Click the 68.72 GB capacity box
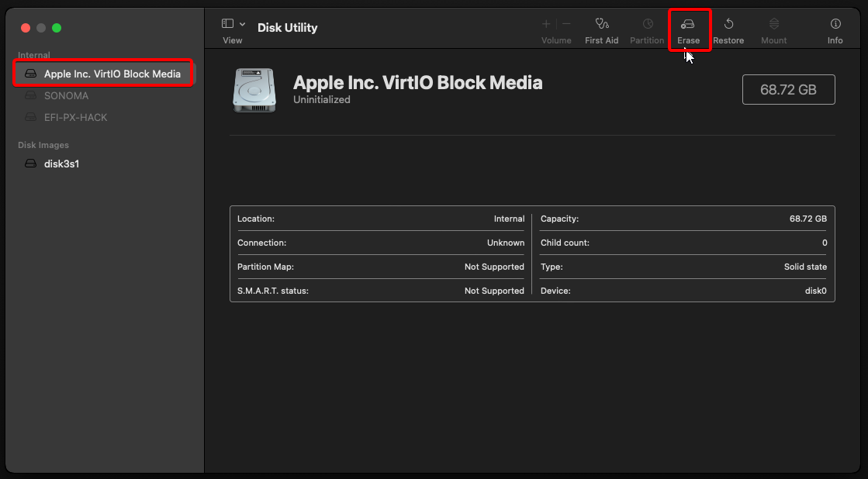The width and height of the screenshot is (868, 479). 788,90
